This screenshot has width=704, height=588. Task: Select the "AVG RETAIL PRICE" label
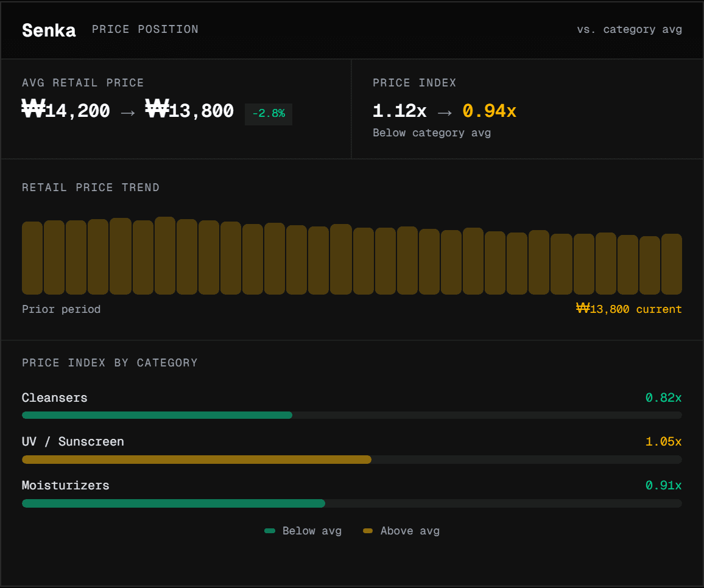coord(83,83)
